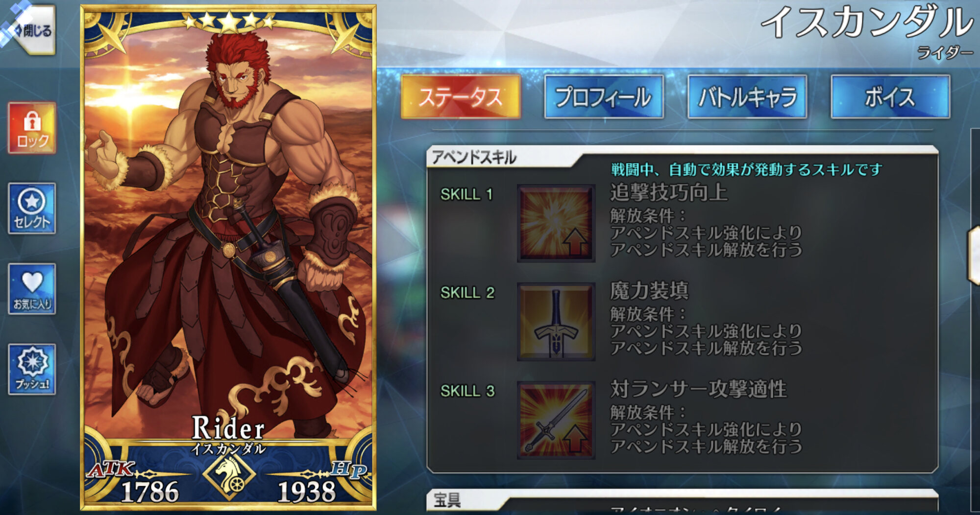The height and width of the screenshot is (515, 980).
Task: Click the HP 1938 value on card
Action: tap(307, 492)
